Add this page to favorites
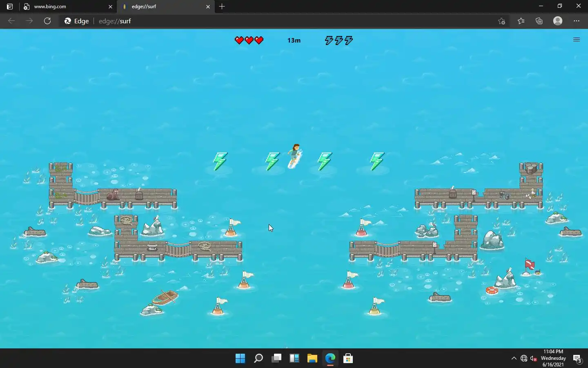588x368 pixels. pyautogui.click(x=502, y=21)
